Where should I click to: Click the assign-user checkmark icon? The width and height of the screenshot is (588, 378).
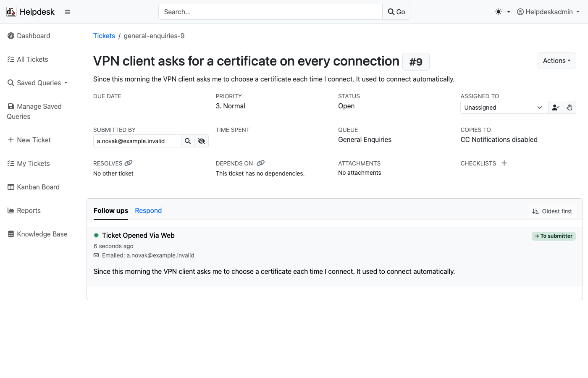pos(555,108)
